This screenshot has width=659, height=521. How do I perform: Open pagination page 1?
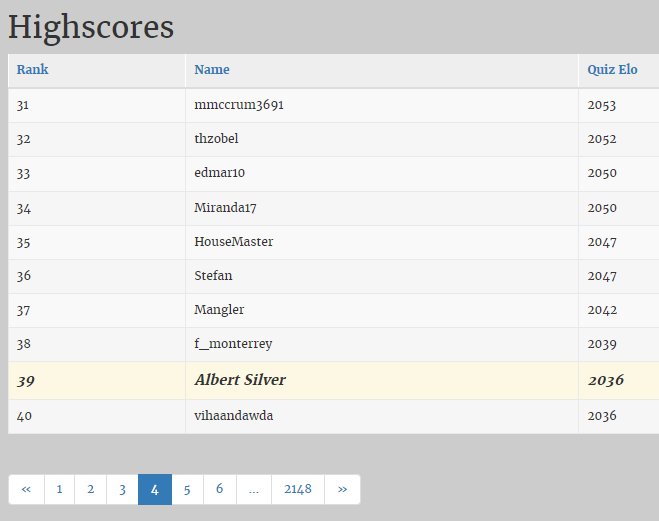tap(59, 489)
